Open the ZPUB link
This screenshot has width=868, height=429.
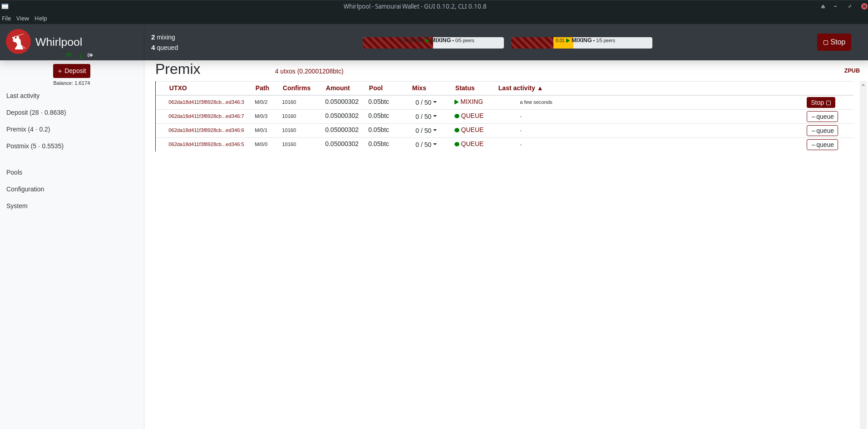852,71
